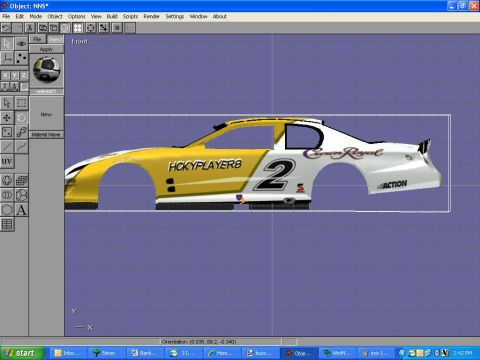Click the Copy icon in the toolbar
The image size is (480, 360).
pos(42,28)
